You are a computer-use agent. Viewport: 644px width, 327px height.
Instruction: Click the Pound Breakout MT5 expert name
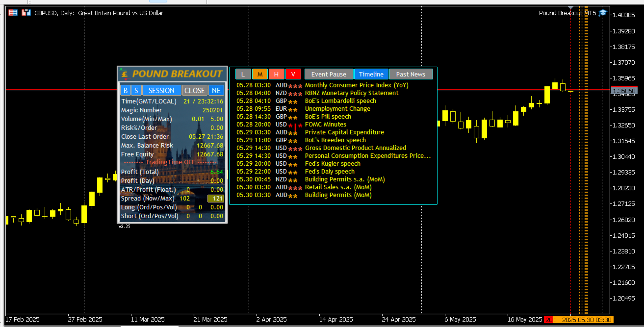(x=567, y=13)
